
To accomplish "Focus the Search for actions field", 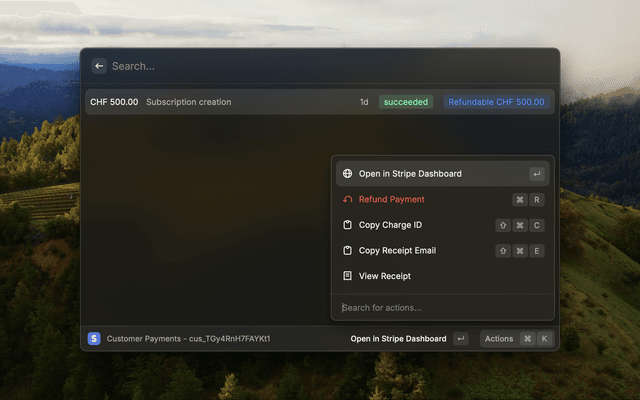I will tap(442, 307).
